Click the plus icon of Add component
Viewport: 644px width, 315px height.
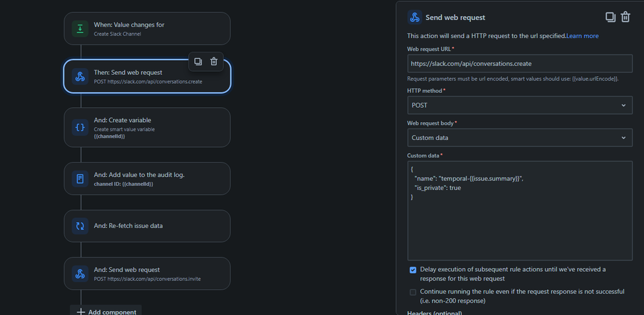tap(81, 312)
